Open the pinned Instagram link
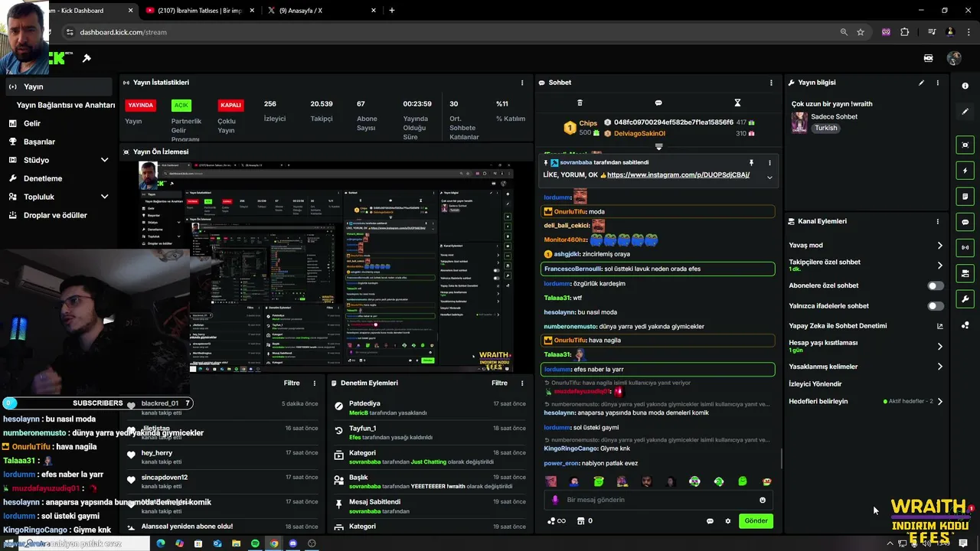This screenshot has width=980, height=551. 678,175
